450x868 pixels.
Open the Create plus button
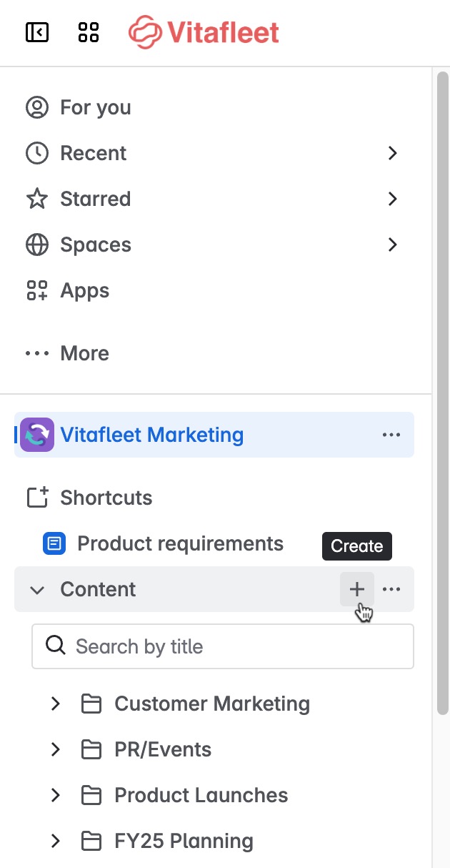tap(357, 589)
